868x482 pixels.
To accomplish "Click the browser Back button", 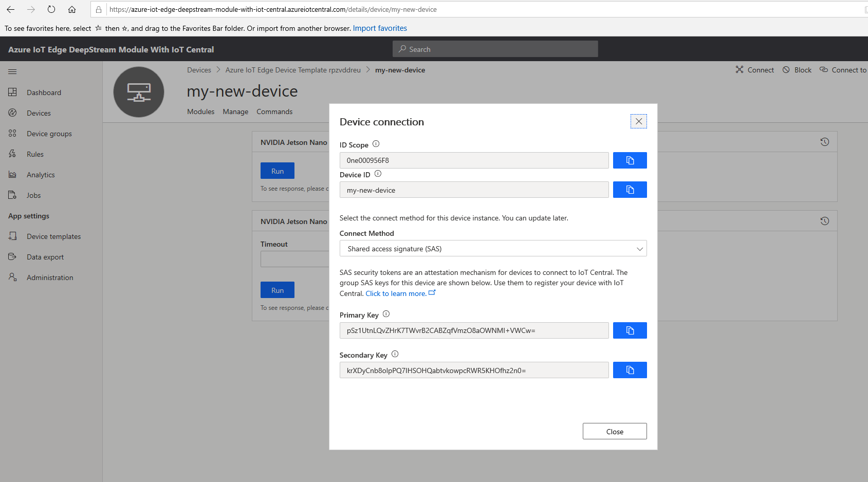I will pyautogui.click(x=10, y=9).
